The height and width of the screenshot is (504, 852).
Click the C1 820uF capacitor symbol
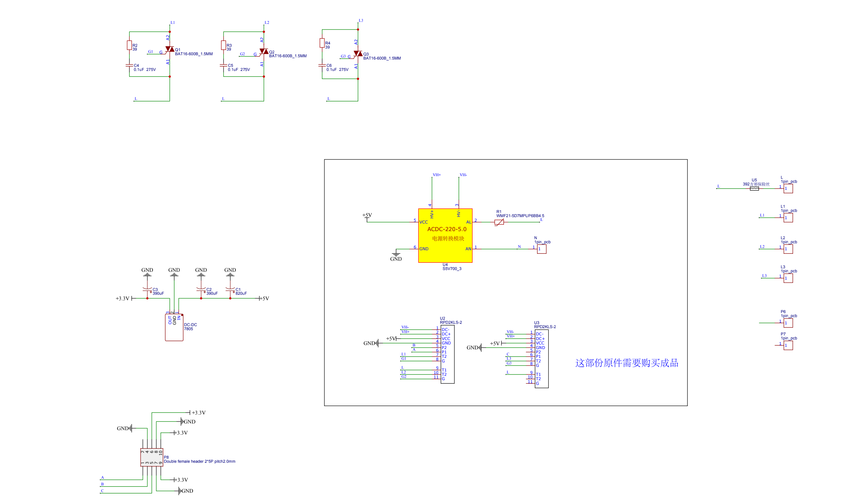click(x=230, y=290)
